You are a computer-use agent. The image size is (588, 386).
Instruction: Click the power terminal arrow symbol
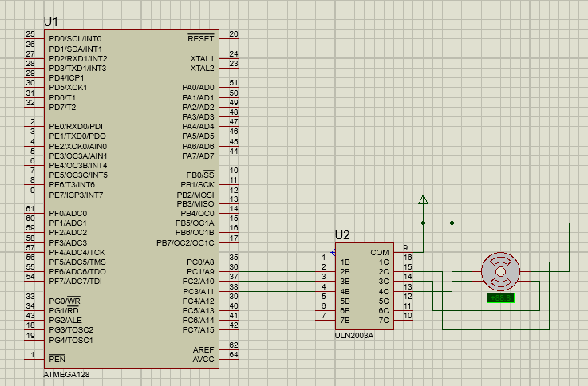click(423, 200)
